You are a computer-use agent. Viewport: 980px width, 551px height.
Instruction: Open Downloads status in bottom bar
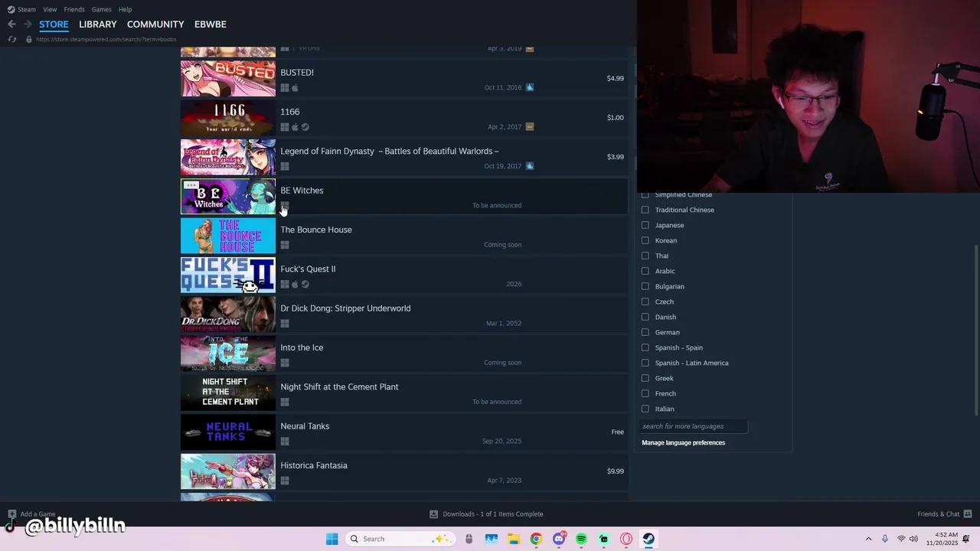(x=486, y=514)
